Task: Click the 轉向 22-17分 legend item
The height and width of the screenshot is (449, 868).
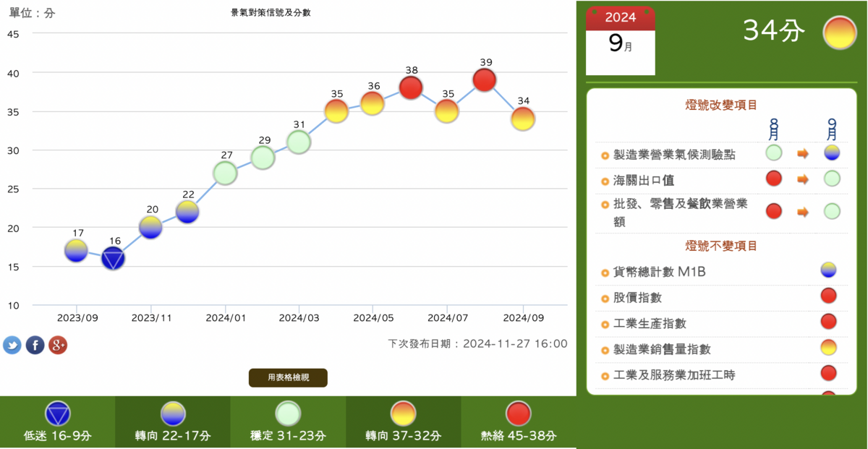Action: click(x=173, y=422)
